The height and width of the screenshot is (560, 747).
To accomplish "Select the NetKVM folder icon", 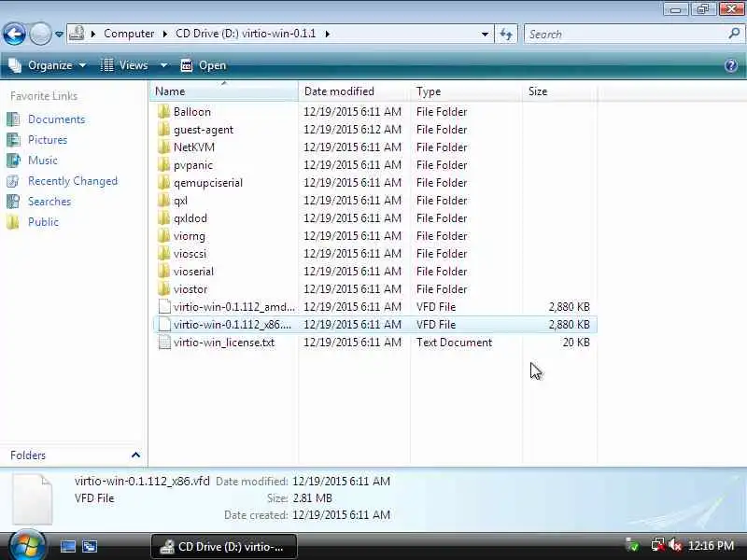I will (x=164, y=147).
